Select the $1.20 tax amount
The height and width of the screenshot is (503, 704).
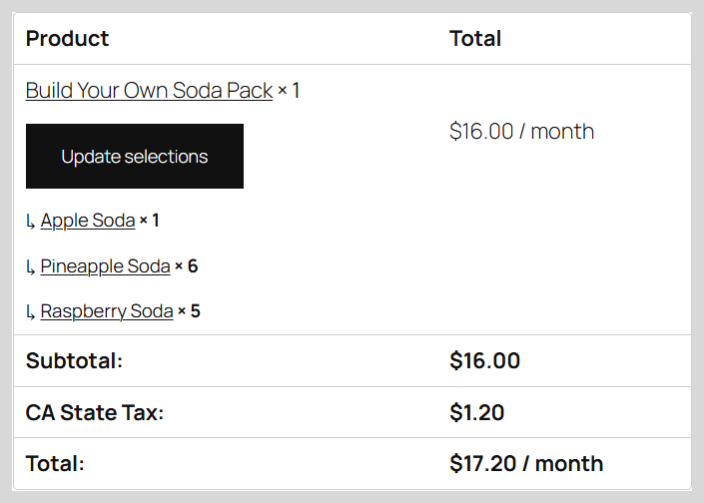(477, 412)
